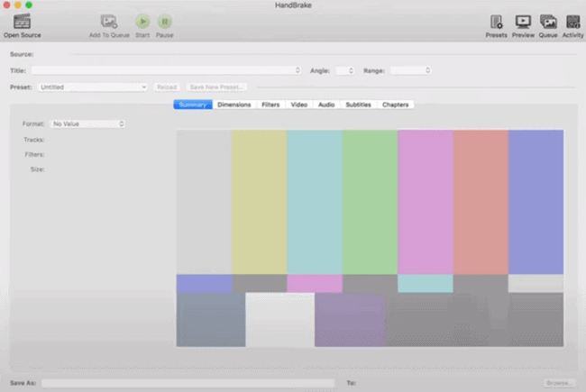
Task: Switch to the Subtitles tab
Action: (x=359, y=105)
